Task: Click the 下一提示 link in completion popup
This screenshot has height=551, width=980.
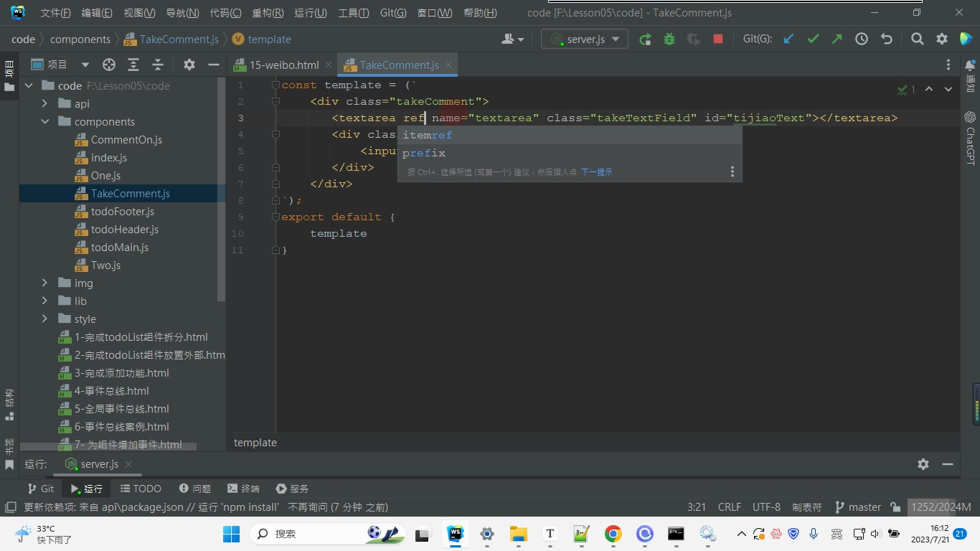Action: [x=597, y=172]
